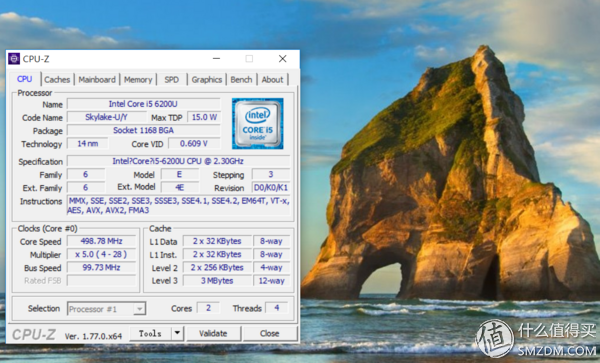Click the Close button at bottom

269,333
